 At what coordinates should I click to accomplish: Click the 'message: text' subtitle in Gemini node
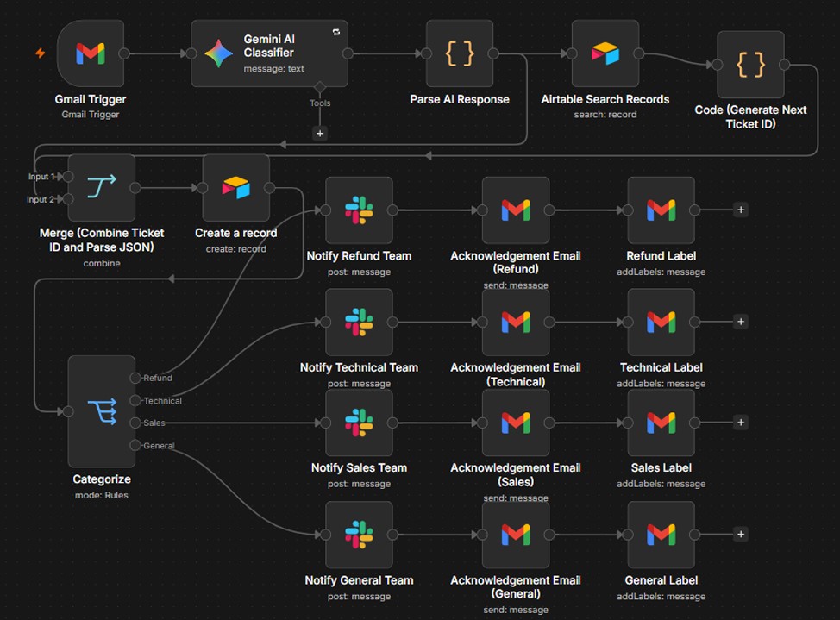click(x=273, y=69)
